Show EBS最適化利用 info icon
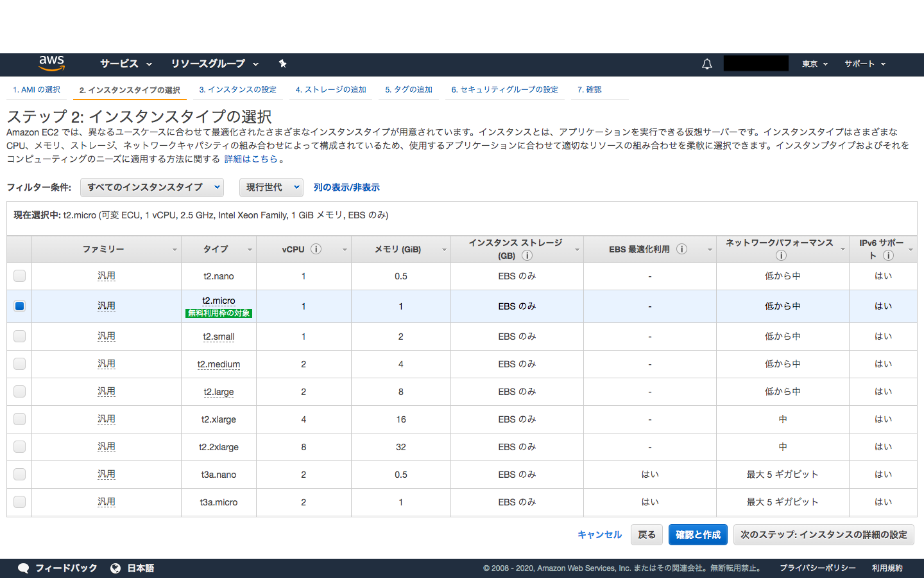Viewport: 924px width, 578px height. pyautogui.click(x=681, y=249)
